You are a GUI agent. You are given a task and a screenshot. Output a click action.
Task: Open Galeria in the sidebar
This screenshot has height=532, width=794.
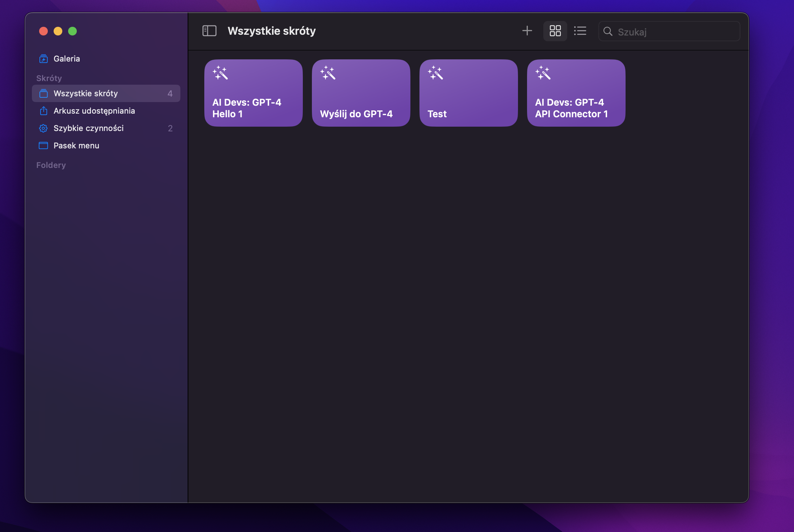point(106,59)
